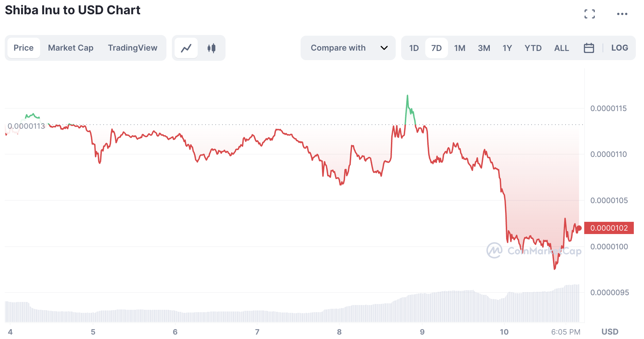The height and width of the screenshot is (339, 644).
Task: Open the calendar date range picker
Action: click(x=589, y=48)
